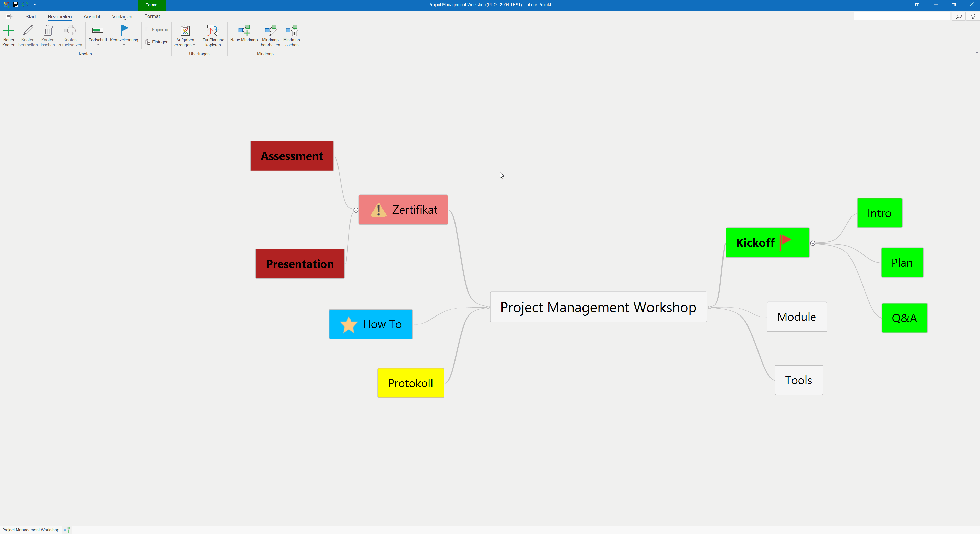Click the root node left connector circle
Viewport: 980px width, 534px height.
click(488, 307)
